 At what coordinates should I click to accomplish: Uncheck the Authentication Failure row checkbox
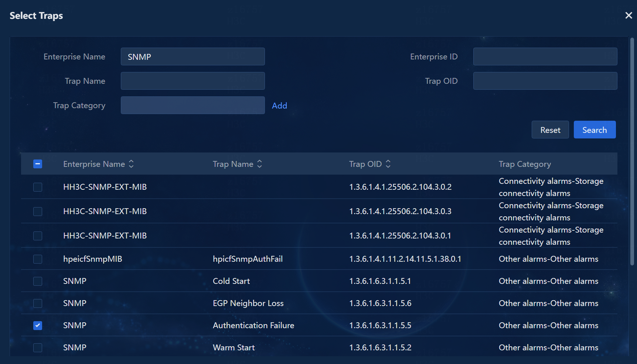pos(38,326)
